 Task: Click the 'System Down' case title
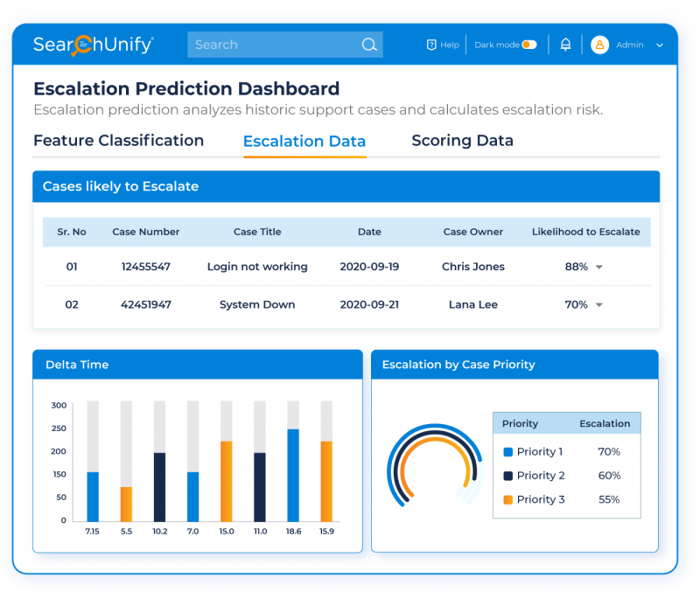(257, 304)
